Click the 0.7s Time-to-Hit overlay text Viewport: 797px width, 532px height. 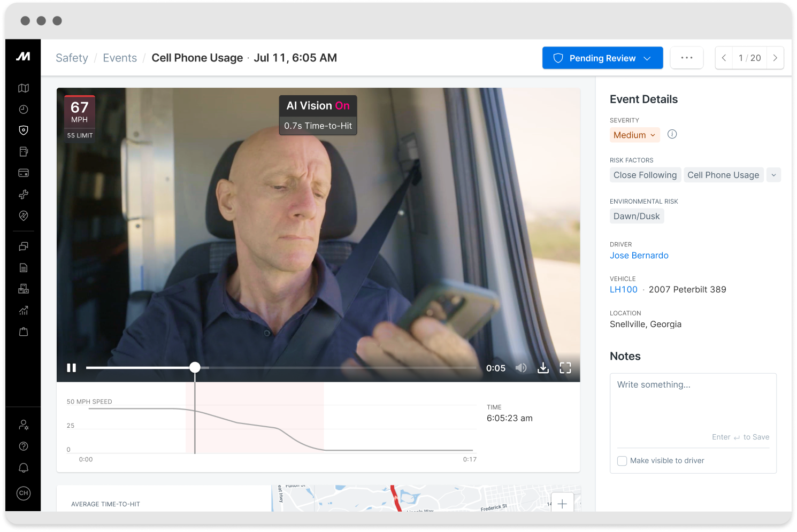coord(318,126)
